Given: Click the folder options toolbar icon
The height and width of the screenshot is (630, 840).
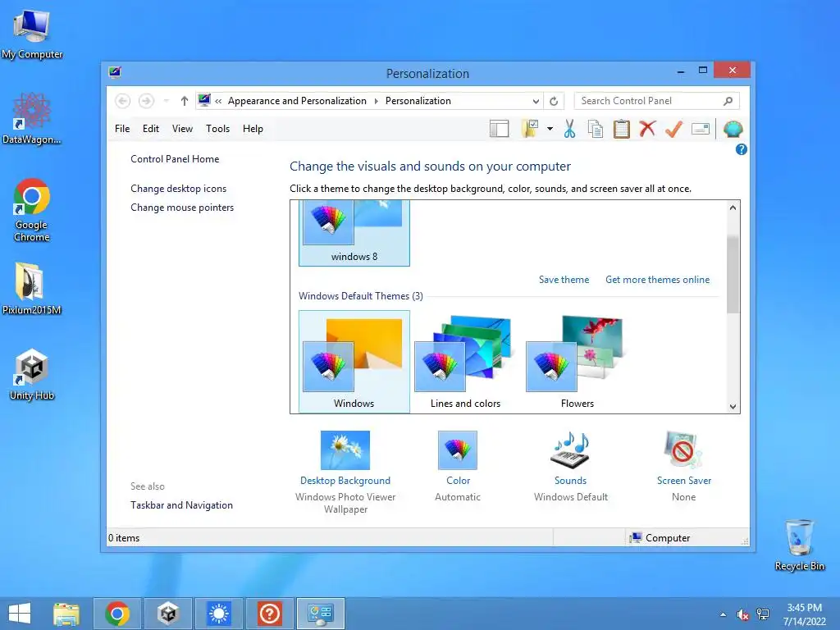Looking at the screenshot, I should click(530, 129).
